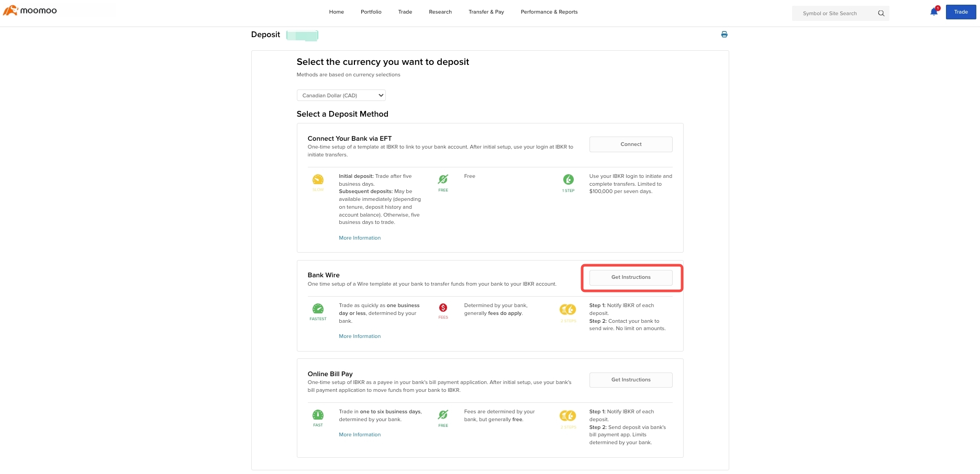Image resolution: width=980 pixels, height=474 pixels.
Task: Click the red FEES icon in Bank Wire
Action: 443,308
